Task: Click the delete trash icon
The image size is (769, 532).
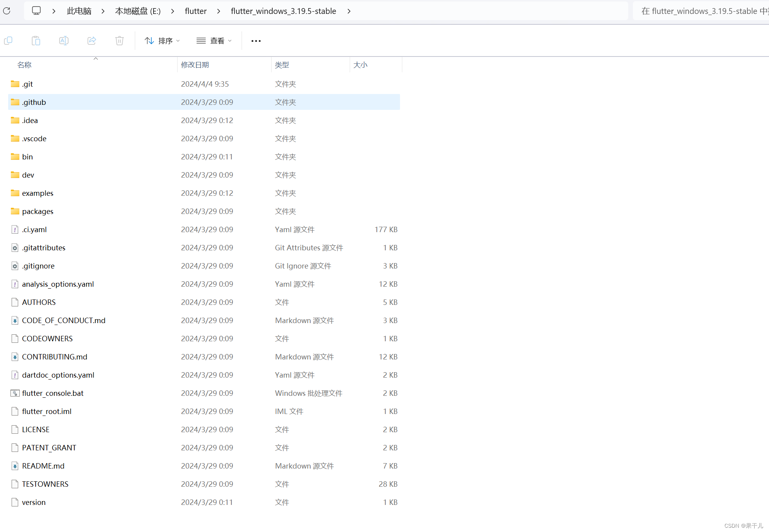Action: tap(120, 41)
